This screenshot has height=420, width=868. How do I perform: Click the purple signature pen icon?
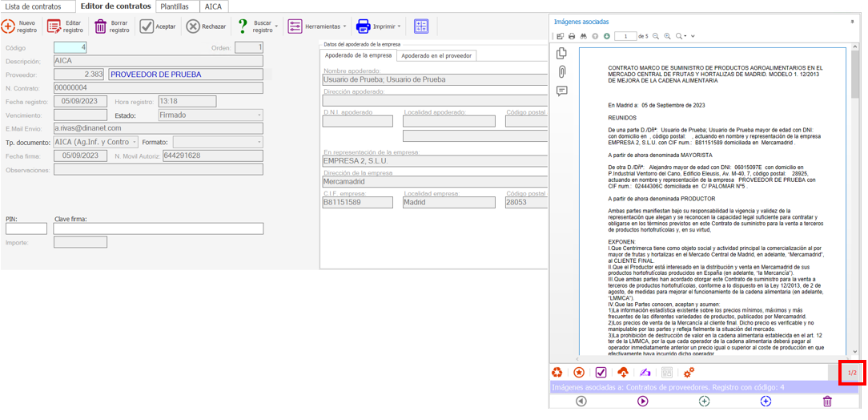[645, 373]
